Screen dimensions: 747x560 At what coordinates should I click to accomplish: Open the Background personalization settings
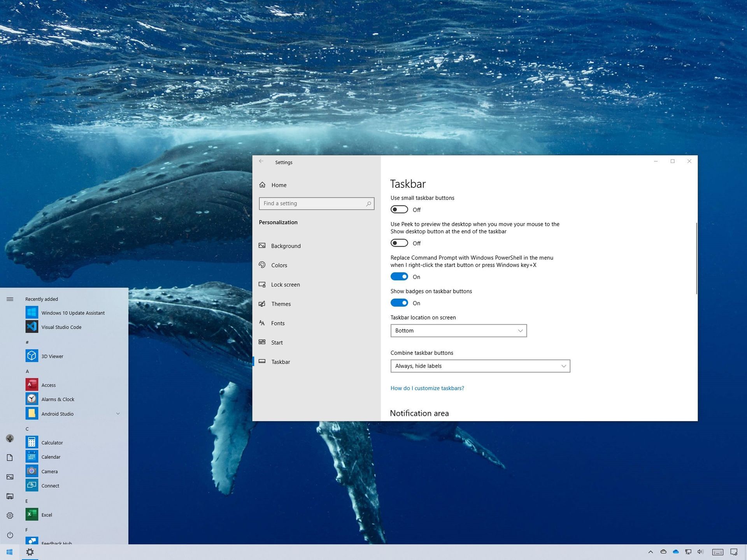[x=286, y=246]
